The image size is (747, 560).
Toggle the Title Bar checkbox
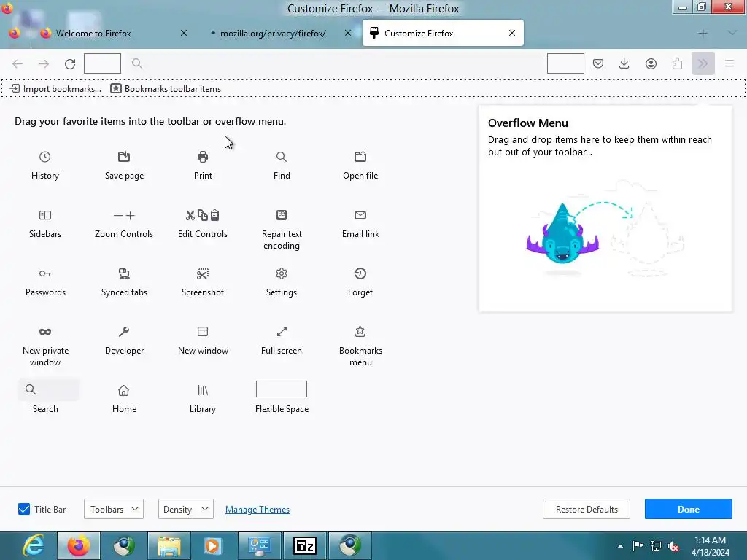coord(24,509)
